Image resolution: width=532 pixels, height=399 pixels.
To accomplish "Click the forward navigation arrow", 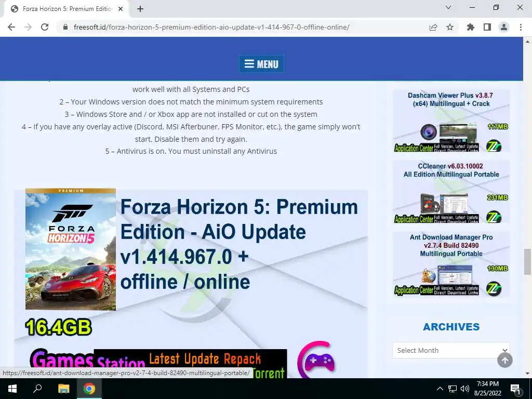I will (28, 27).
